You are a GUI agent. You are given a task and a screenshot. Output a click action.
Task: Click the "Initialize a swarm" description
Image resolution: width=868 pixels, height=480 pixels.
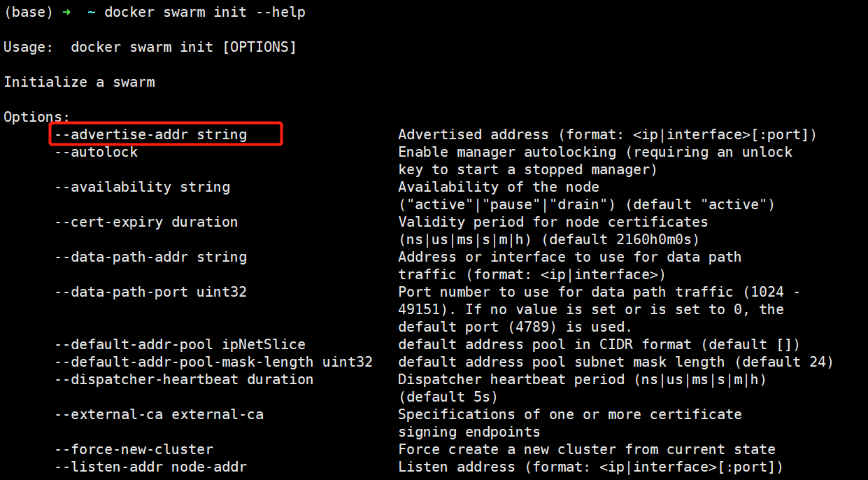pos(79,82)
